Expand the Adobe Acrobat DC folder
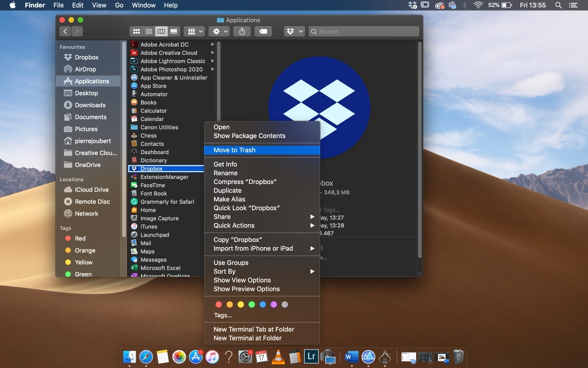The image size is (588, 368). [212, 44]
